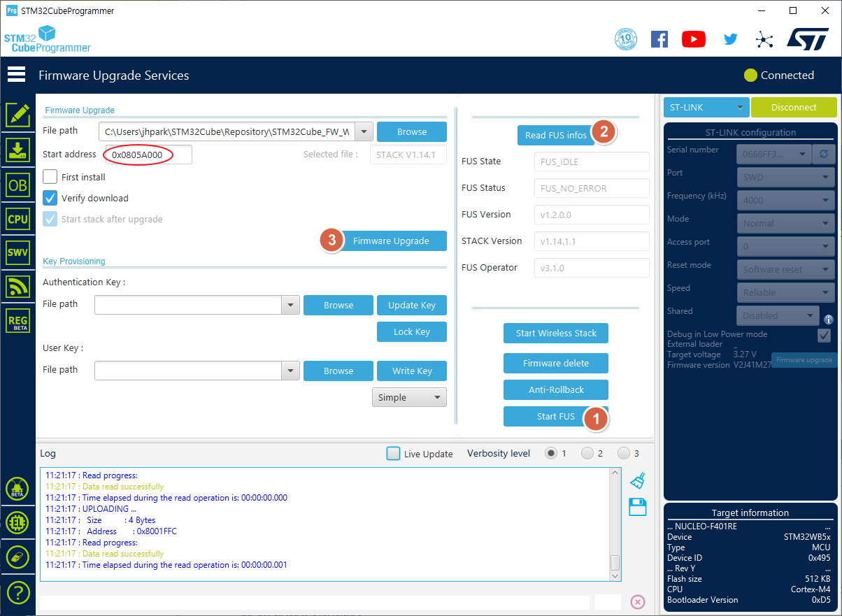
Task: Open the Shared Disabled dropdown
Action: pos(778,315)
